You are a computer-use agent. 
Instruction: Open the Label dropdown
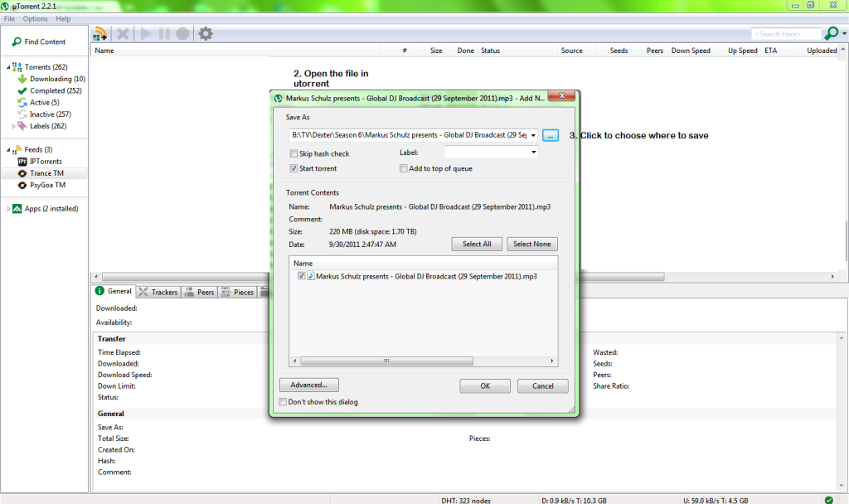[x=533, y=153]
